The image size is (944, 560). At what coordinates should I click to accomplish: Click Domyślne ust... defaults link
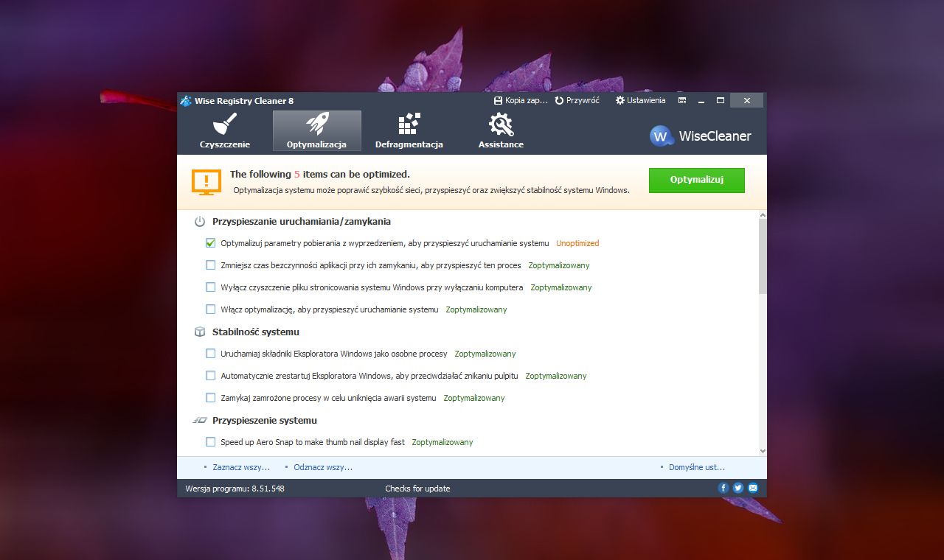point(697,467)
